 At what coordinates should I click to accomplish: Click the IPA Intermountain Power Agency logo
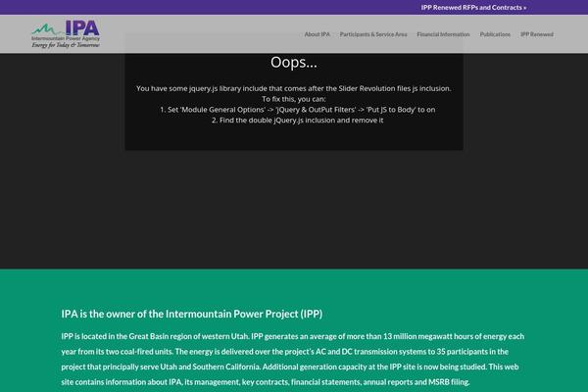66,34
